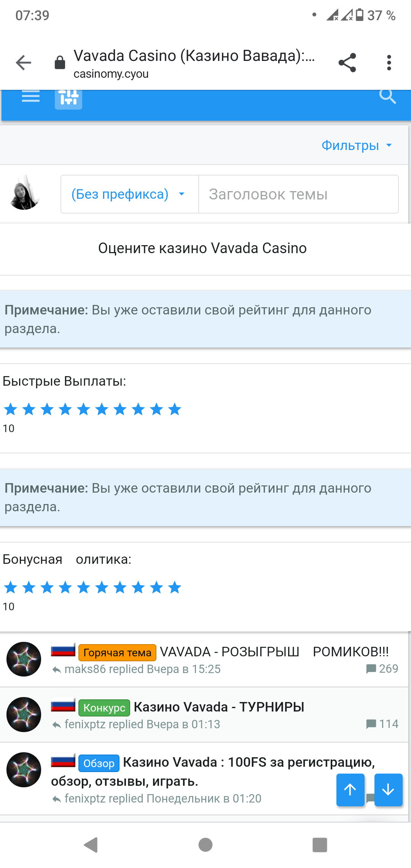The width and height of the screenshot is (411, 868).
Task: Open the sliders settings icon in header
Action: [68, 99]
